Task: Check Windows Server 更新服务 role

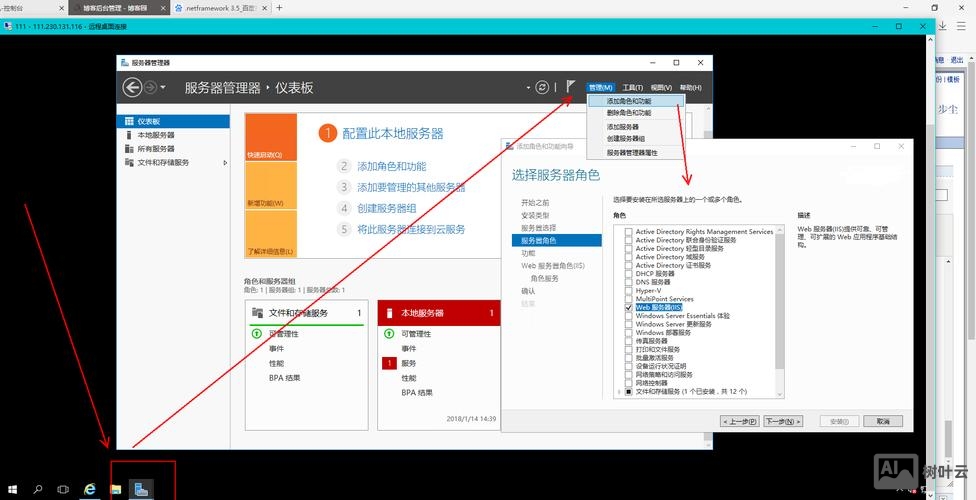Action: (629, 324)
